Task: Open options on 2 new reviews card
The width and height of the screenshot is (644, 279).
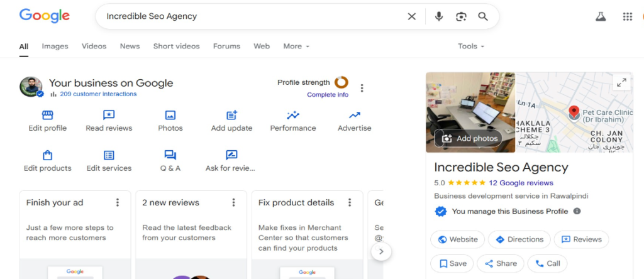Action: (x=234, y=202)
